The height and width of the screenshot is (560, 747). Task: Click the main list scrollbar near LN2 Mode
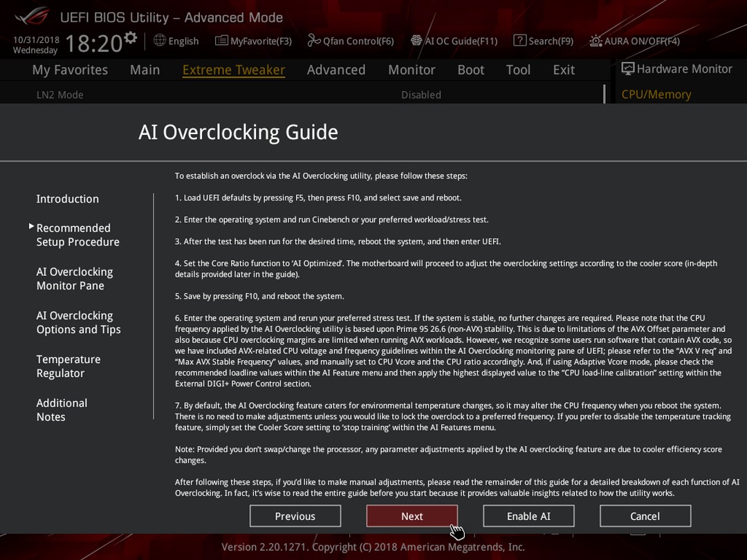pos(604,94)
